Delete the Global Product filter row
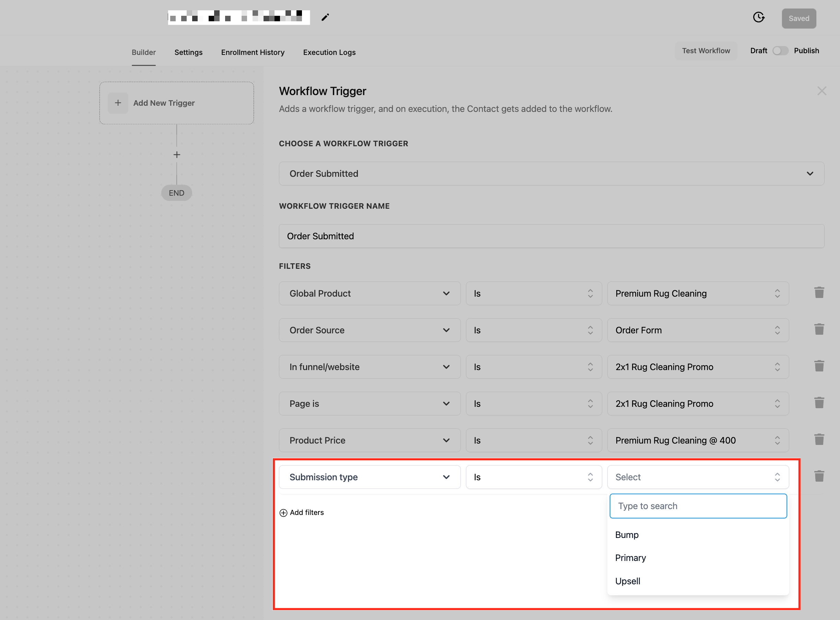 point(819,293)
